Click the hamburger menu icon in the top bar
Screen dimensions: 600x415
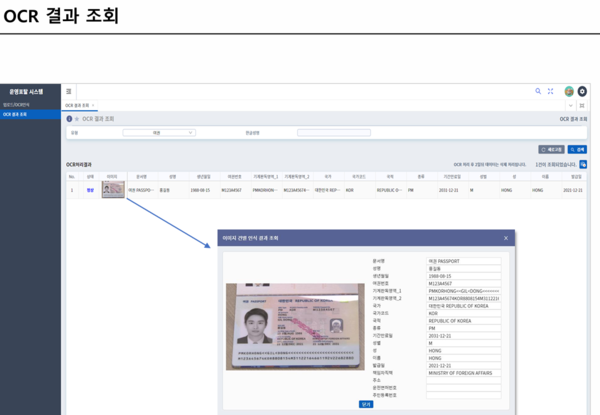coord(69,91)
